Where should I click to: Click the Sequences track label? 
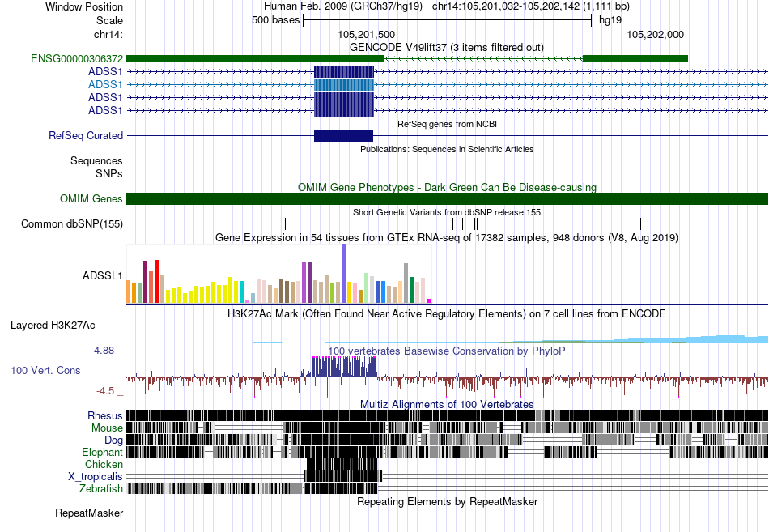click(x=96, y=161)
